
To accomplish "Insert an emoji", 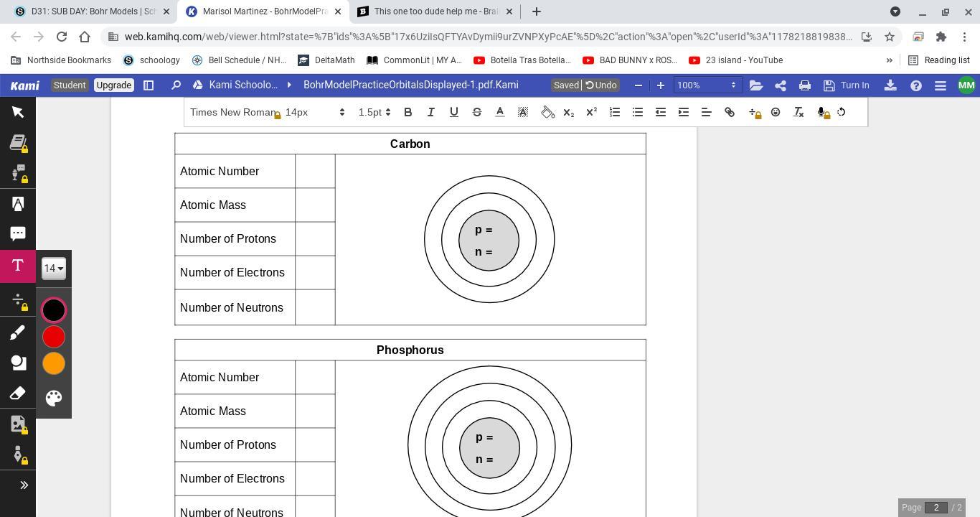I will click(775, 112).
